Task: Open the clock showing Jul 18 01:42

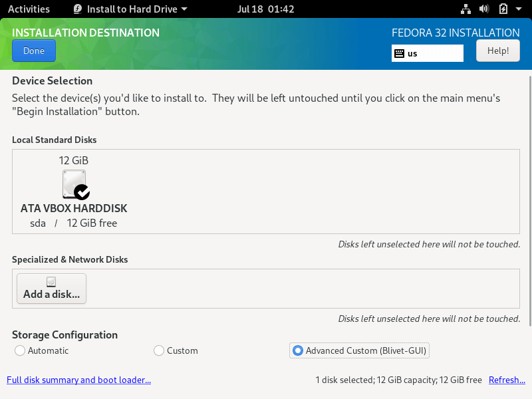Action: pos(265,9)
